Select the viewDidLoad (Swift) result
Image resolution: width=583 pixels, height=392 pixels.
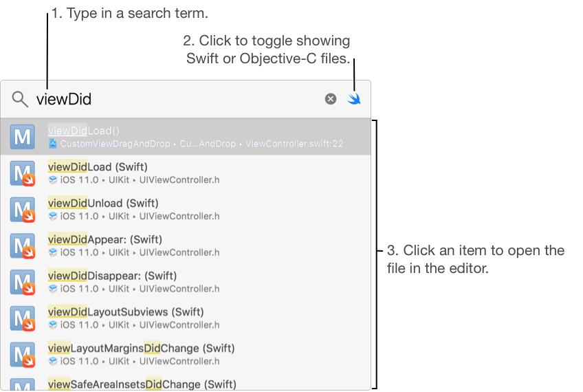(186, 173)
